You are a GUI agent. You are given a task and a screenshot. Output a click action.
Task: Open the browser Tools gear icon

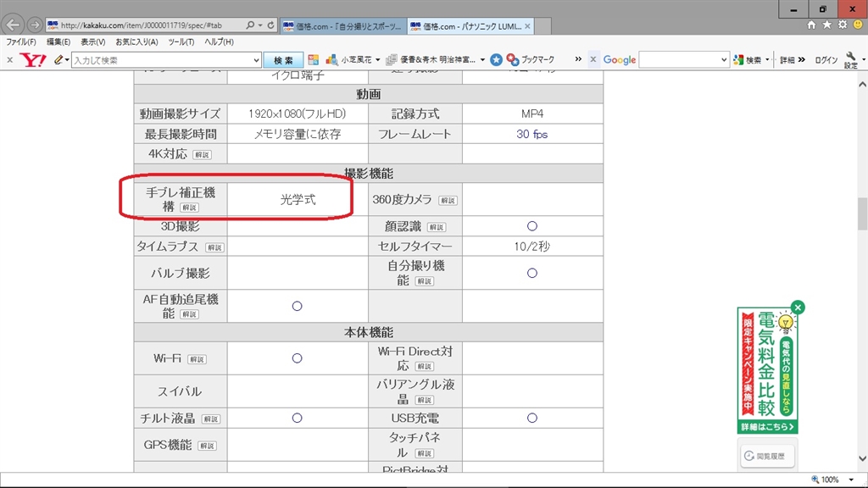click(843, 25)
